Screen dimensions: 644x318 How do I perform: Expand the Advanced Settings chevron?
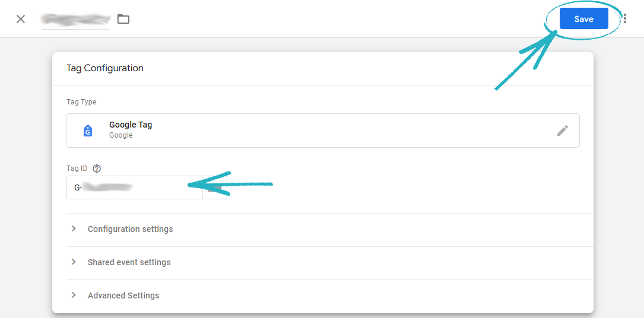[74, 295]
